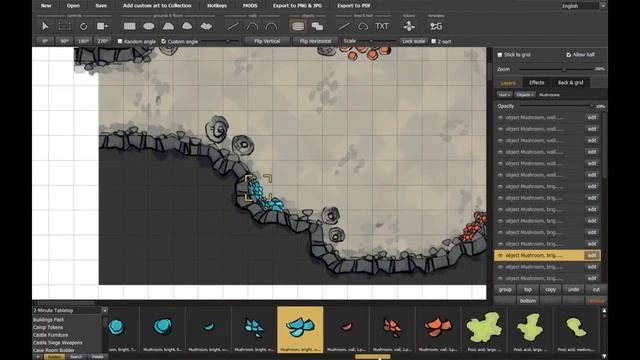Switch to the Layers tab
The image size is (640, 360).
click(x=509, y=83)
